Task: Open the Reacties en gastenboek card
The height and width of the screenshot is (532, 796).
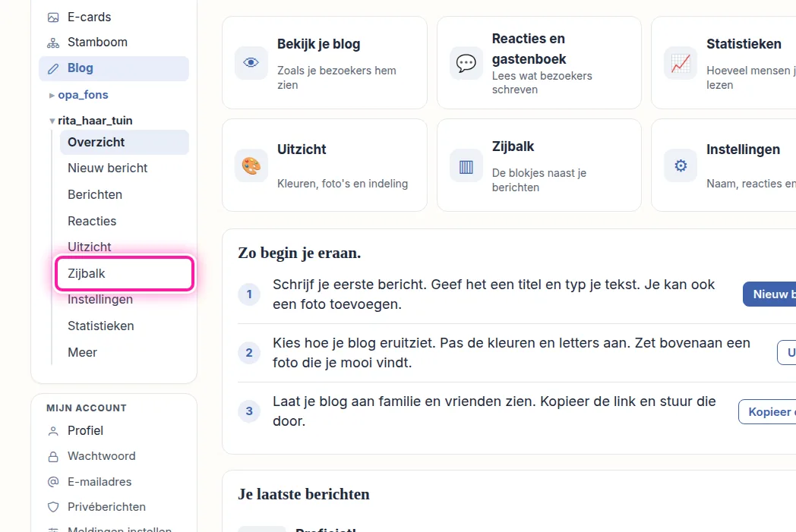Action: click(539, 62)
